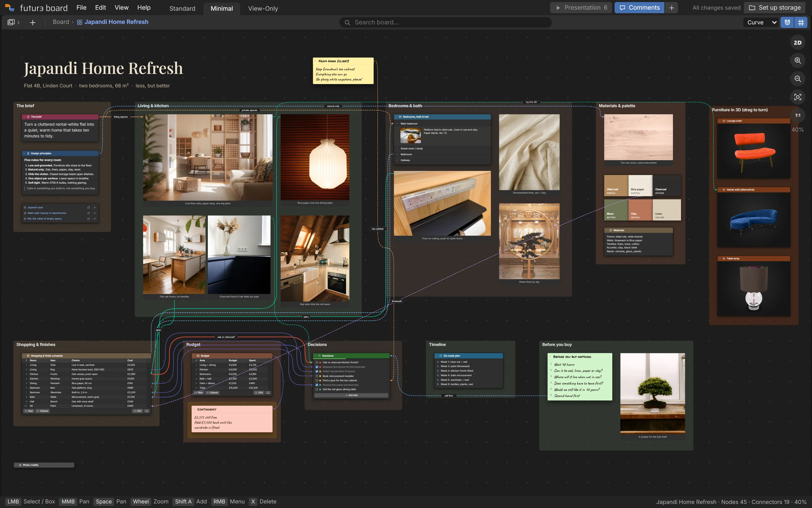Focus the Search board field
The width and height of the screenshot is (812, 508).
click(x=446, y=23)
